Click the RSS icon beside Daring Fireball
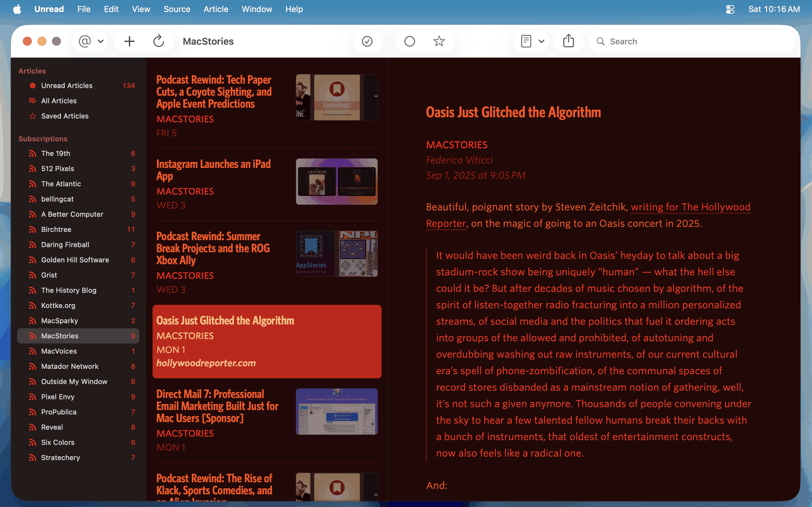This screenshot has height=507, width=812. point(33,245)
